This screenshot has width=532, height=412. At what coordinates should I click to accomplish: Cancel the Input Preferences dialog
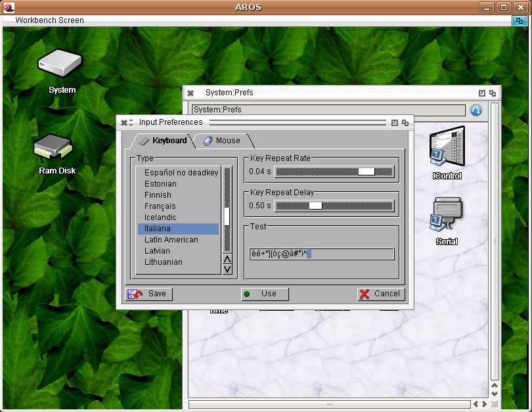(x=380, y=294)
